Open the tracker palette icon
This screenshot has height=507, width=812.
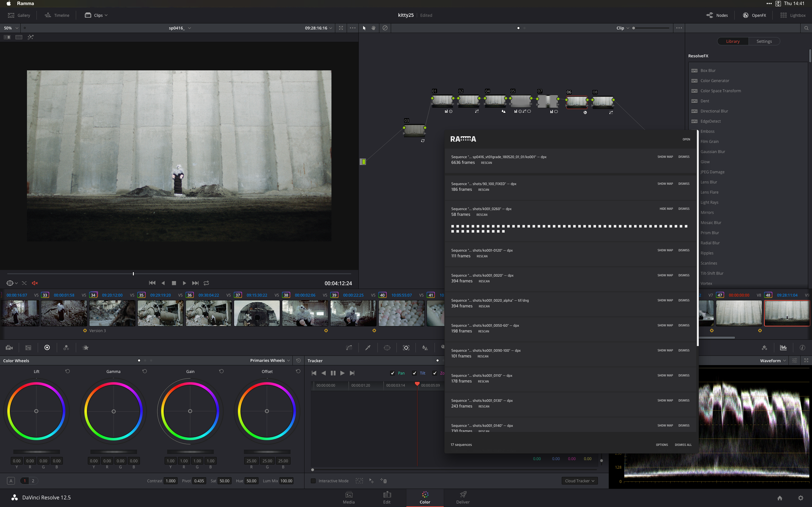click(406, 348)
